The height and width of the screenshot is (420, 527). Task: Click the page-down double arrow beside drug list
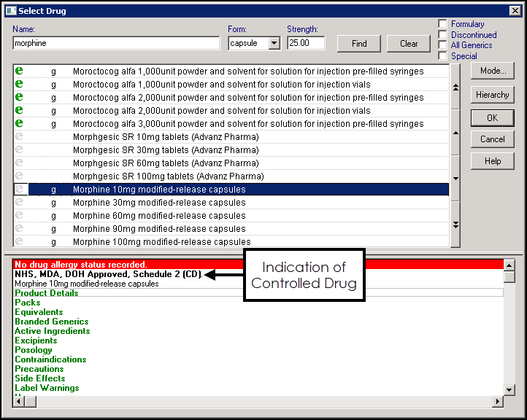[455, 224]
